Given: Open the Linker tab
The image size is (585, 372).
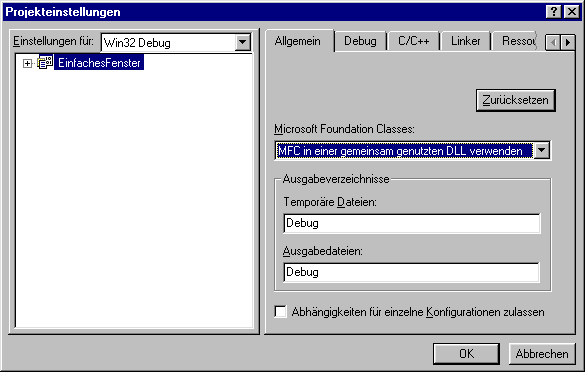Looking at the screenshot, I should [x=465, y=41].
